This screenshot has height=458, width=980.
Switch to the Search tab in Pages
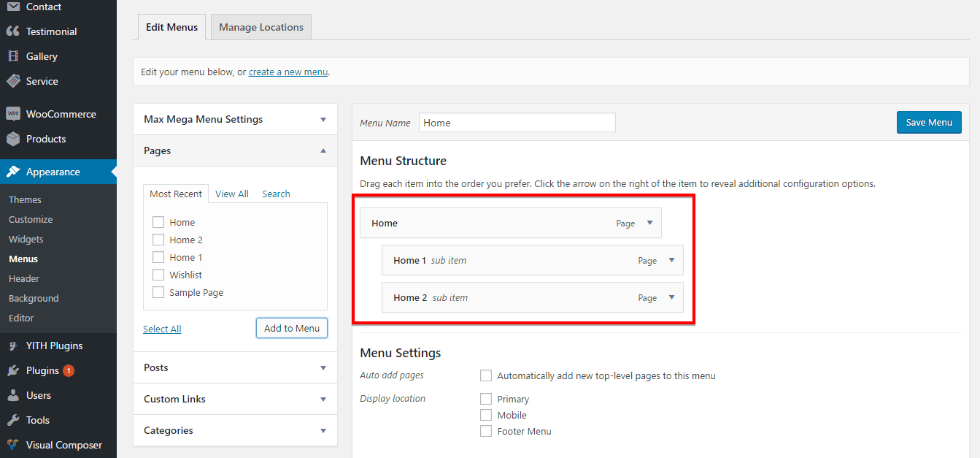[x=276, y=193]
